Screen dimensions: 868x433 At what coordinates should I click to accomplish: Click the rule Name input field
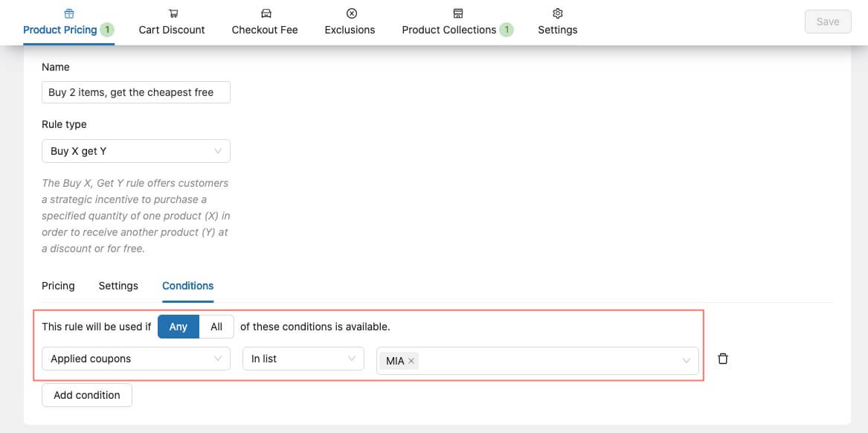136,92
